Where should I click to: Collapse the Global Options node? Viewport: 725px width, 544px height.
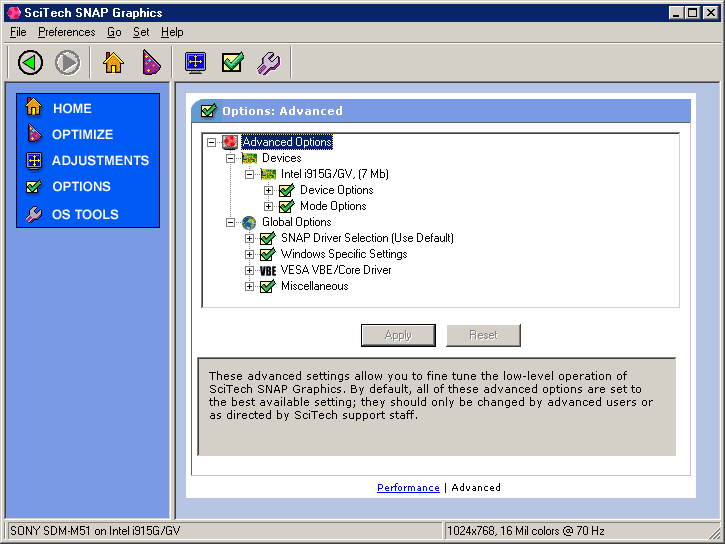click(230, 222)
